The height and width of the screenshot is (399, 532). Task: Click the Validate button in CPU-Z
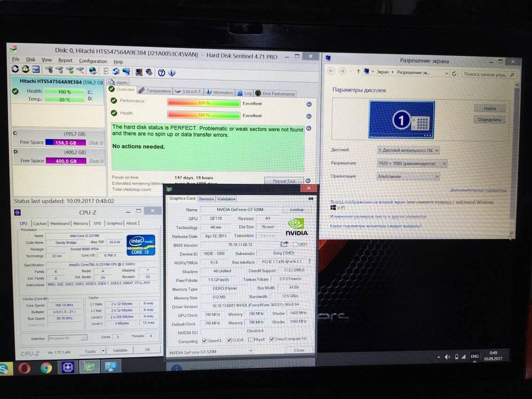click(x=120, y=350)
